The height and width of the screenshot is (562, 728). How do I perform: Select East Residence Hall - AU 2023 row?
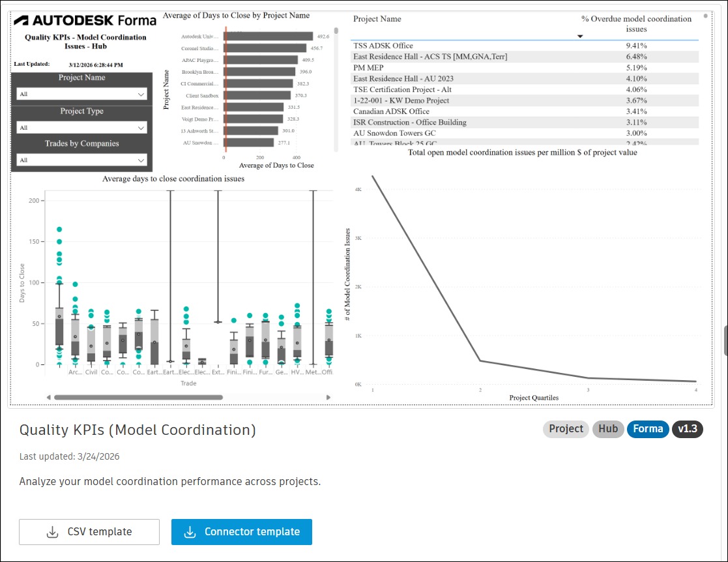click(x=525, y=78)
